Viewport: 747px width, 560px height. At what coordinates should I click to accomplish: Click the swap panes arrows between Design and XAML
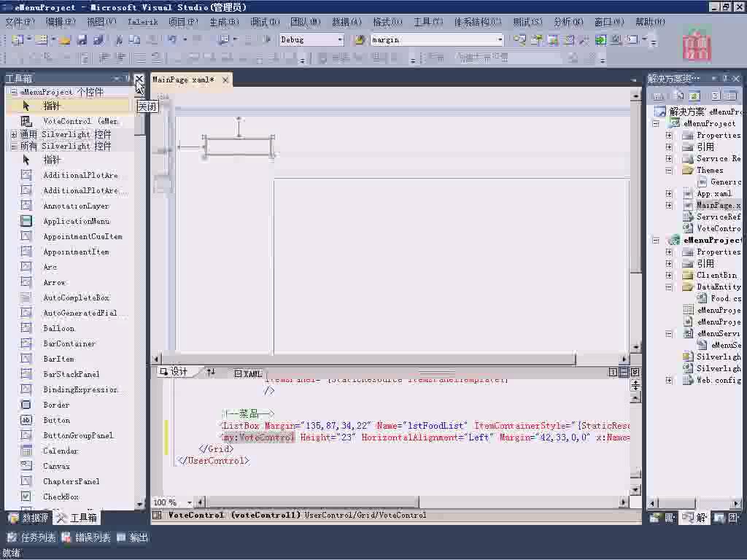point(211,373)
